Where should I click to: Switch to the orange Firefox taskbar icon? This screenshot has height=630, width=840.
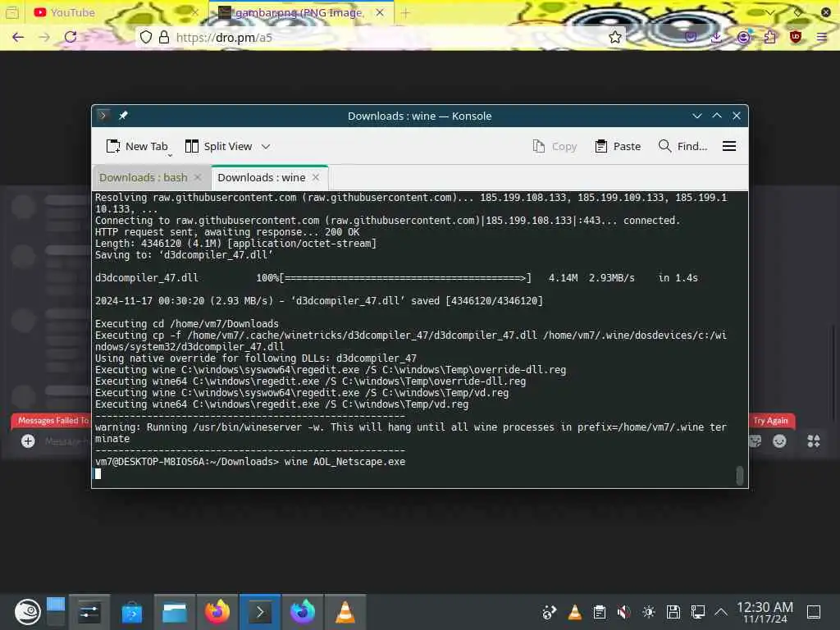(x=217, y=612)
